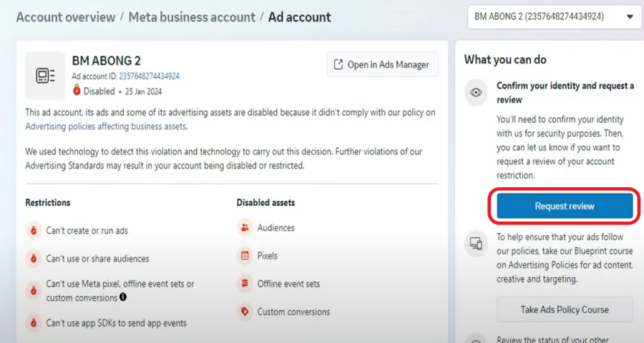Click the 'Can't create or run ads' text
Viewport: 644px width, 343px height.
(87, 231)
